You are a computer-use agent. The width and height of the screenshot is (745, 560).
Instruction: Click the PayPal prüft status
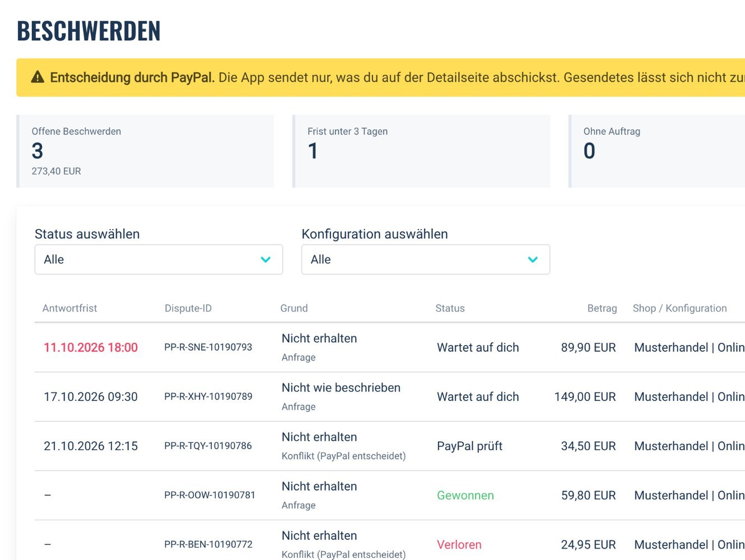(469, 446)
